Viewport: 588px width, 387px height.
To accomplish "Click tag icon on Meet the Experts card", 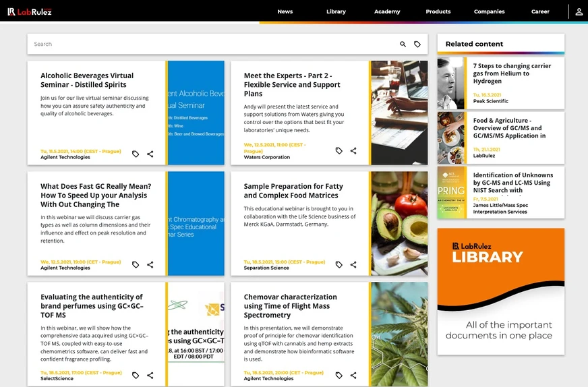I will click(339, 151).
